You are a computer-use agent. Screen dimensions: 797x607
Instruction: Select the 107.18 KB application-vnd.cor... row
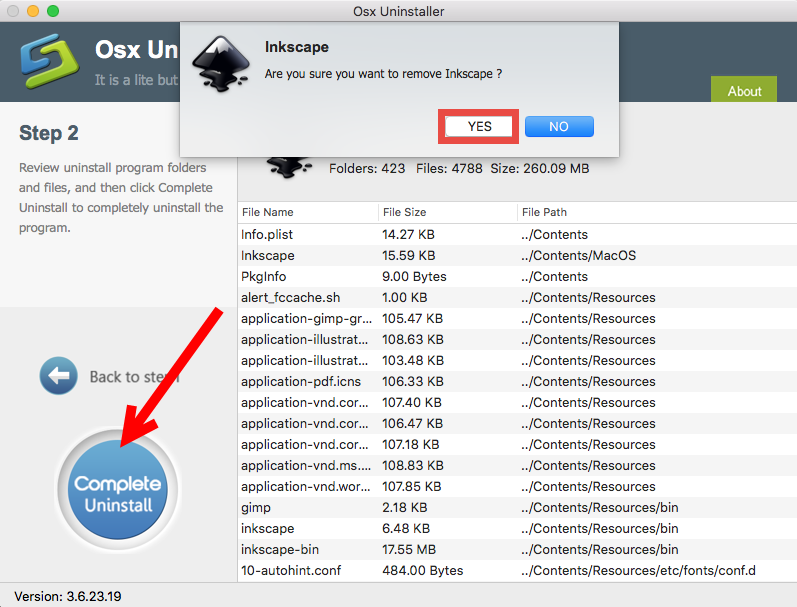[x=517, y=444]
